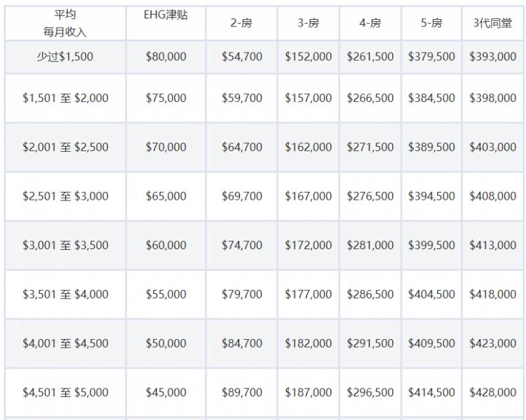Select the $45,000 EHG grant cell
526x420 pixels.
(x=166, y=392)
